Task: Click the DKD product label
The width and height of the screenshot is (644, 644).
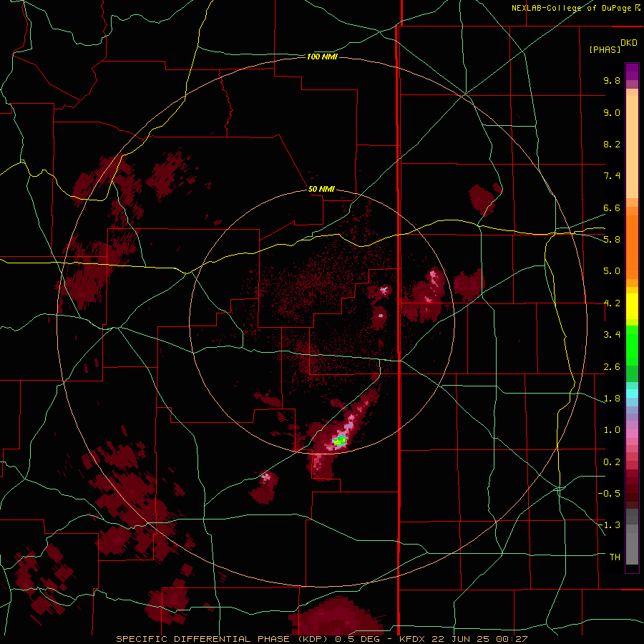Action: [629, 43]
